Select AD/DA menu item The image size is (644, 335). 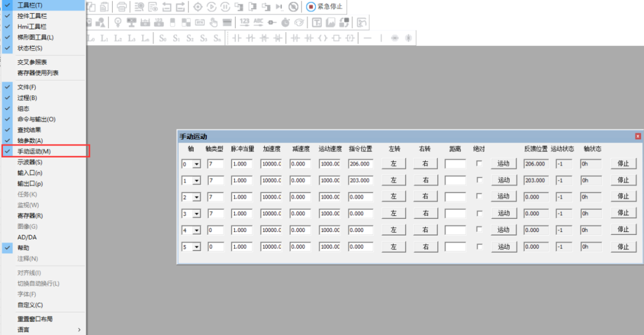(44, 237)
